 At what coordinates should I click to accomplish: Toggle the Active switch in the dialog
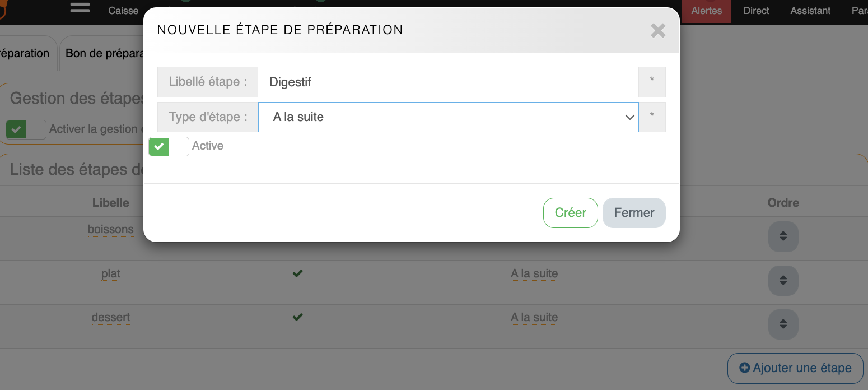[x=169, y=146]
